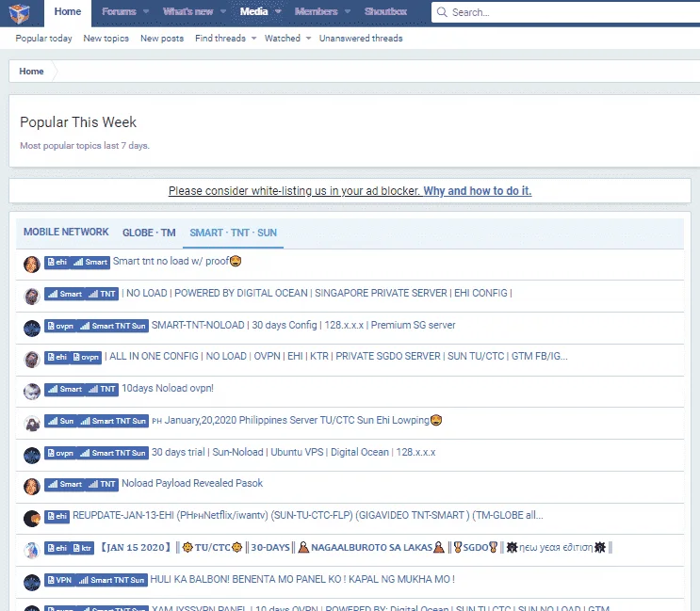Click the forum logo icon
700x611 pixels.
[19, 12]
